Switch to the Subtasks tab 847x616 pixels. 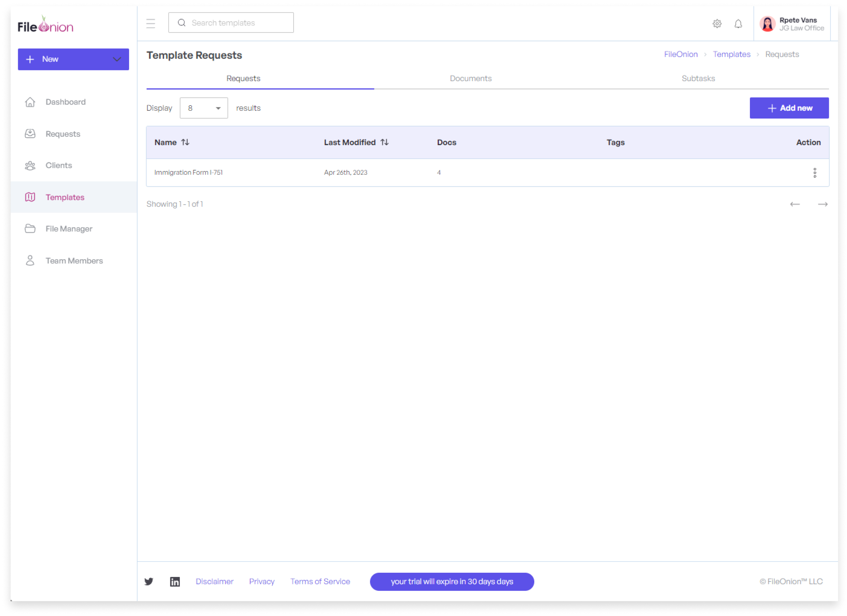coord(698,78)
